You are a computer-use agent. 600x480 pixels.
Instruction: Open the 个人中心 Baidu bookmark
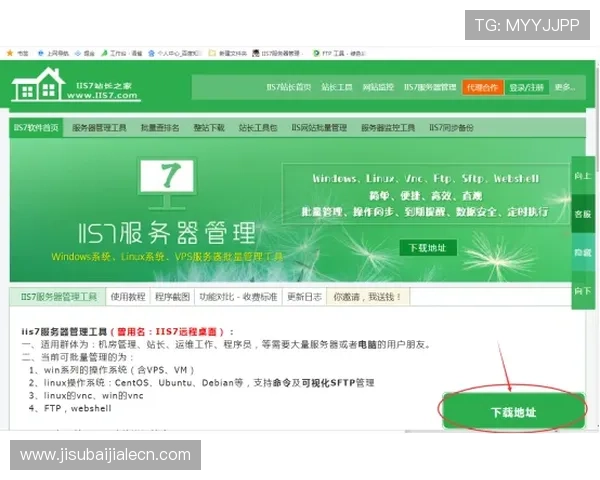175,53
